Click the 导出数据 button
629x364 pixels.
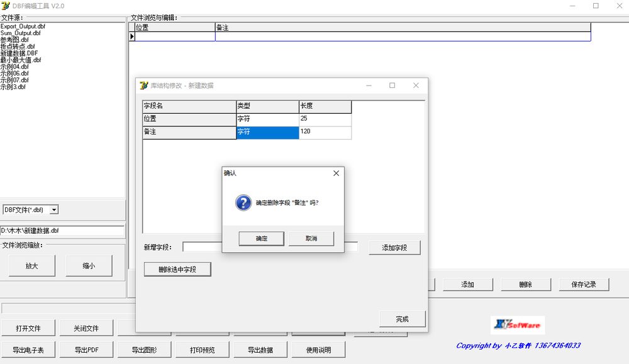point(260,350)
